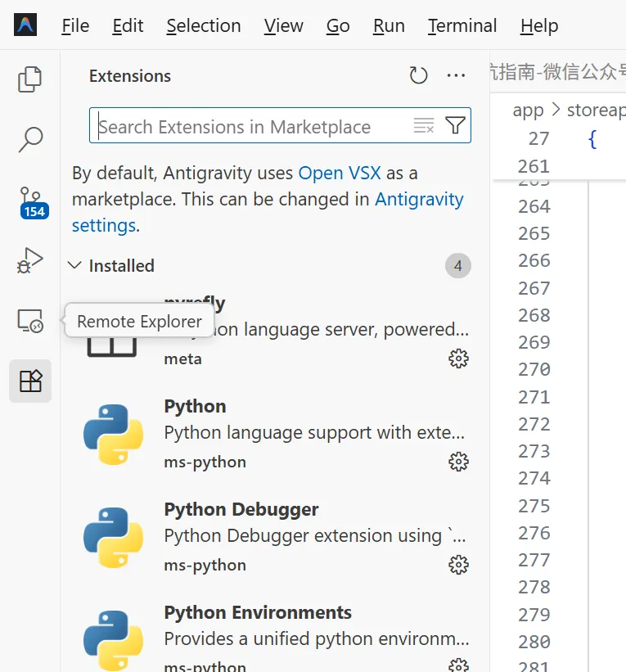Click the Extensions activity bar icon
Screen dimensions: 626x672
(30, 381)
